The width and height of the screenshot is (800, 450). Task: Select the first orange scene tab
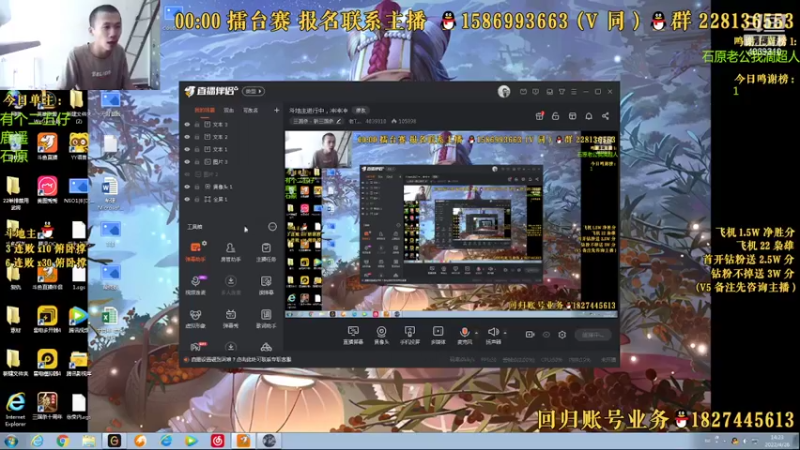205,110
